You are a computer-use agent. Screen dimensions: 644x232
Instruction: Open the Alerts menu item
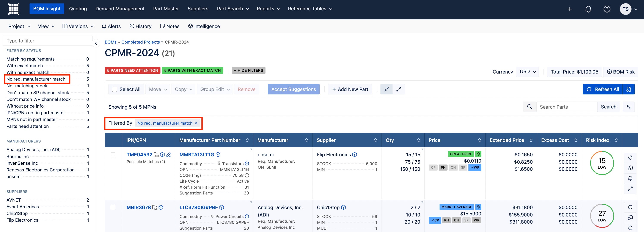click(111, 26)
